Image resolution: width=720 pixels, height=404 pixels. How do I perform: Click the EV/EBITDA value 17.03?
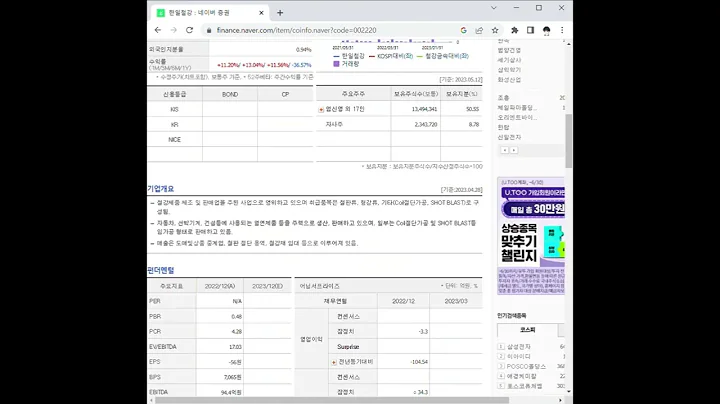pyautogui.click(x=235, y=347)
